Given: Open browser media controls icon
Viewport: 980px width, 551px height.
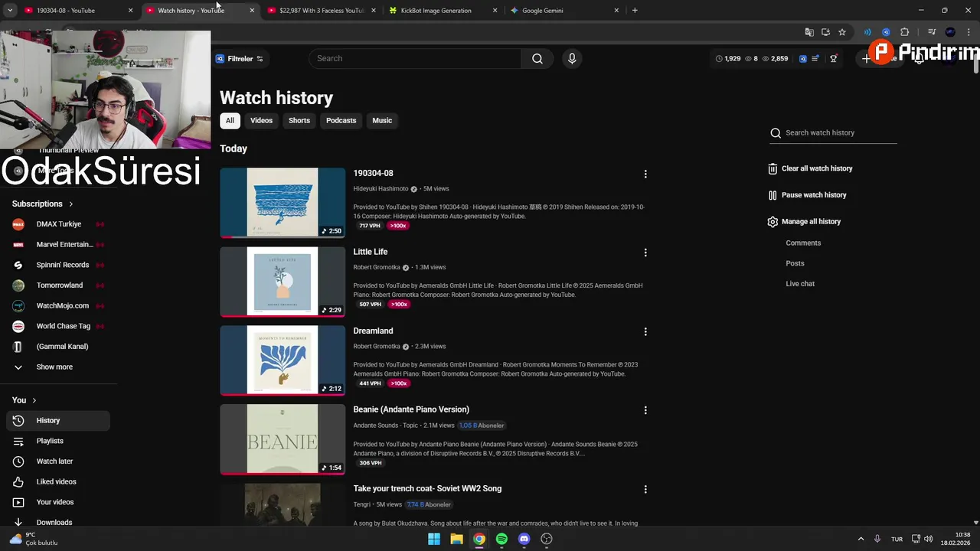Looking at the screenshot, I should (932, 32).
